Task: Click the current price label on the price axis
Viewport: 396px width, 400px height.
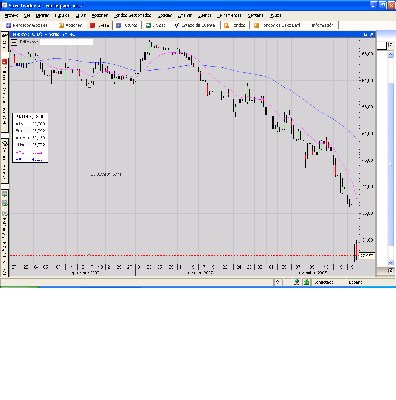Action: click(x=367, y=256)
